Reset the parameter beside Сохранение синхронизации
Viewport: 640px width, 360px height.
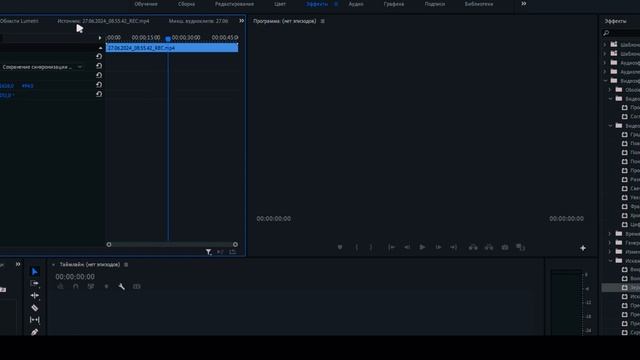(x=99, y=66)
